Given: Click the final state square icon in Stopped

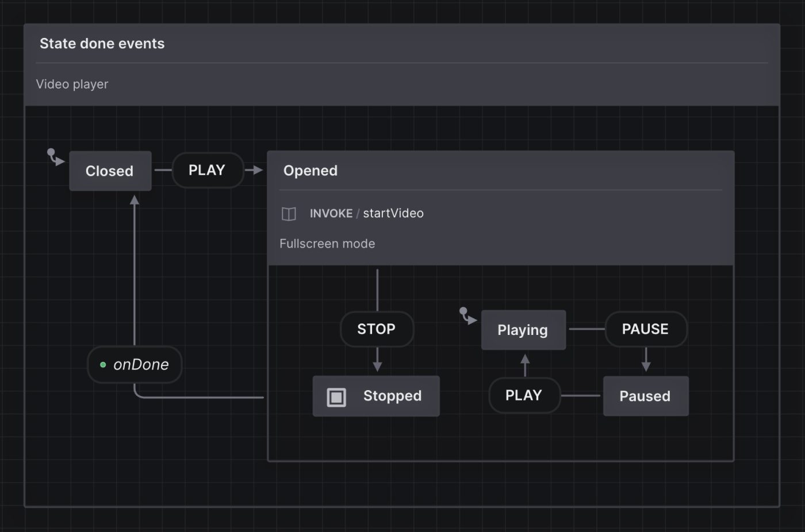Looking at the screenshot, I should (x=336, y=396).
